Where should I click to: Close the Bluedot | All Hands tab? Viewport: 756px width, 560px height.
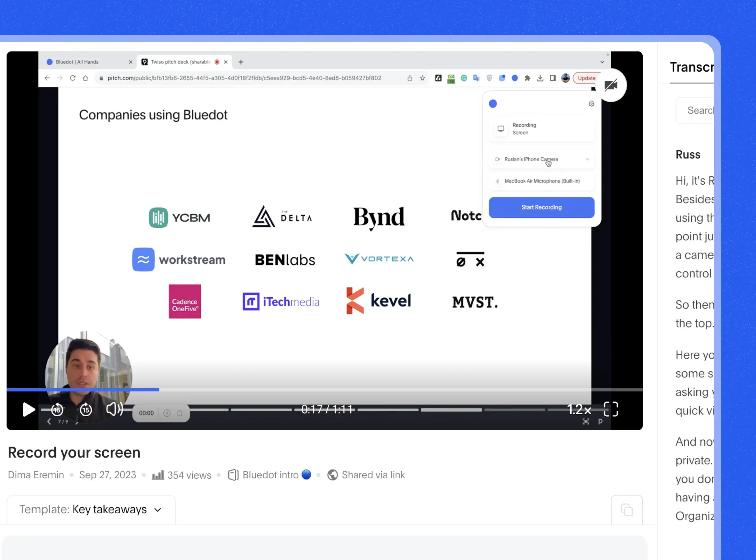coord(130,62)
